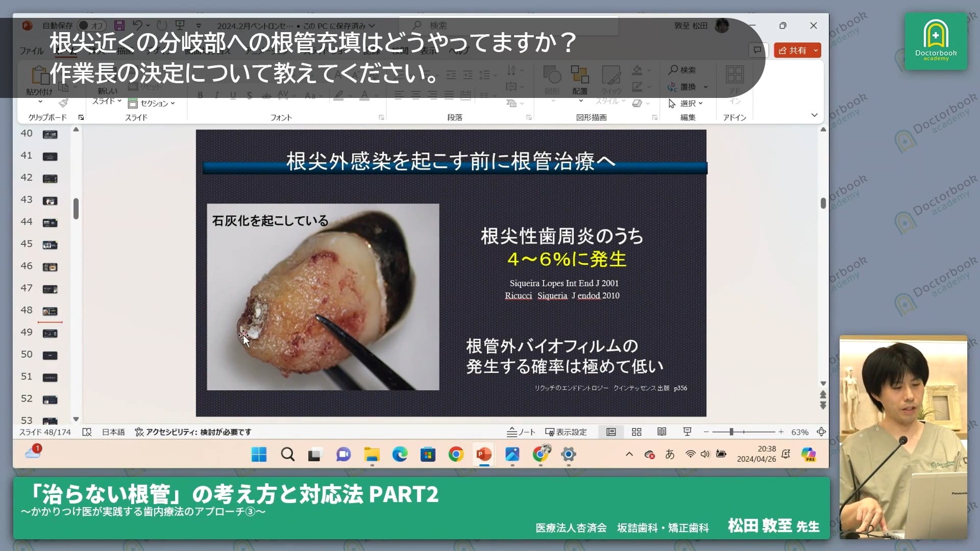Image resolution: width=980 pixels, height=551 pixels.
Task: Select slide 49 thumbnail
Action: tap(50, 334)
